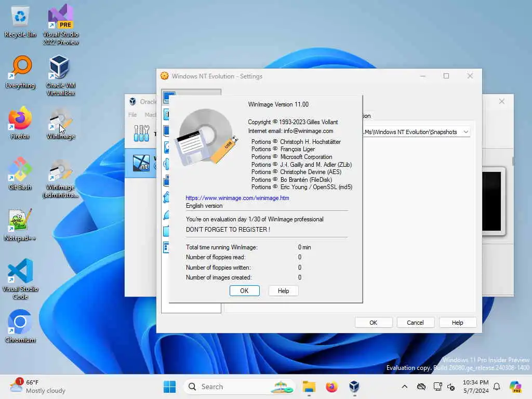Click Help in VirtualBox Settings window
Viewport: 532px width, 399px height.
point(457,323)
